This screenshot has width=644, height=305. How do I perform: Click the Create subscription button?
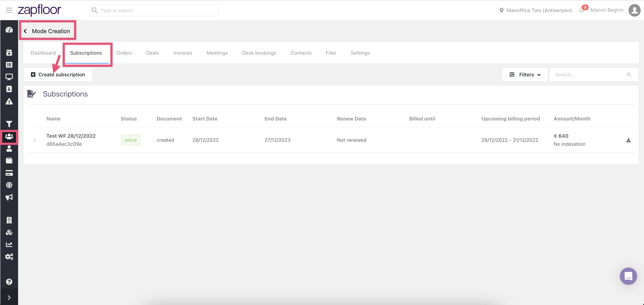click(x=58, y=75)
